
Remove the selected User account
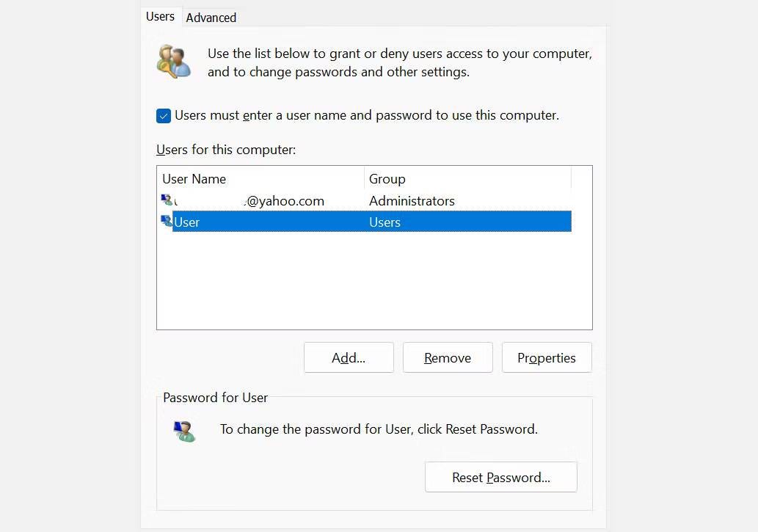point(448,357)
